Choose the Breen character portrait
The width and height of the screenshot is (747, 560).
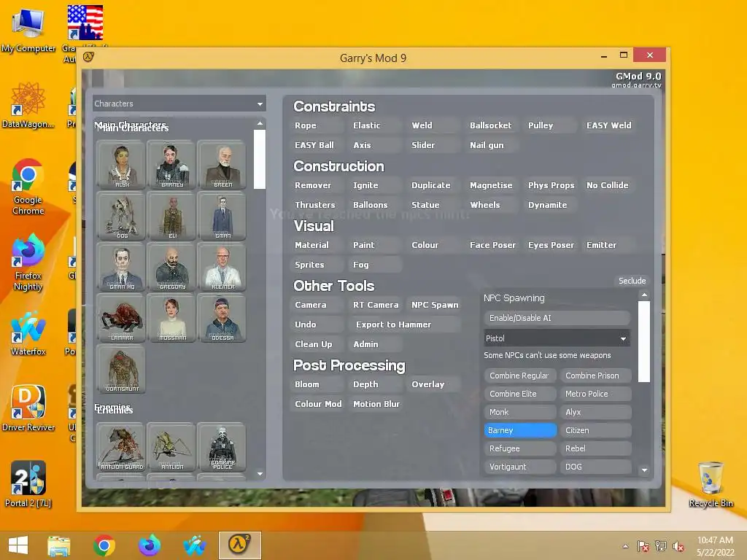pyautogui.click(x=222, y=165)
